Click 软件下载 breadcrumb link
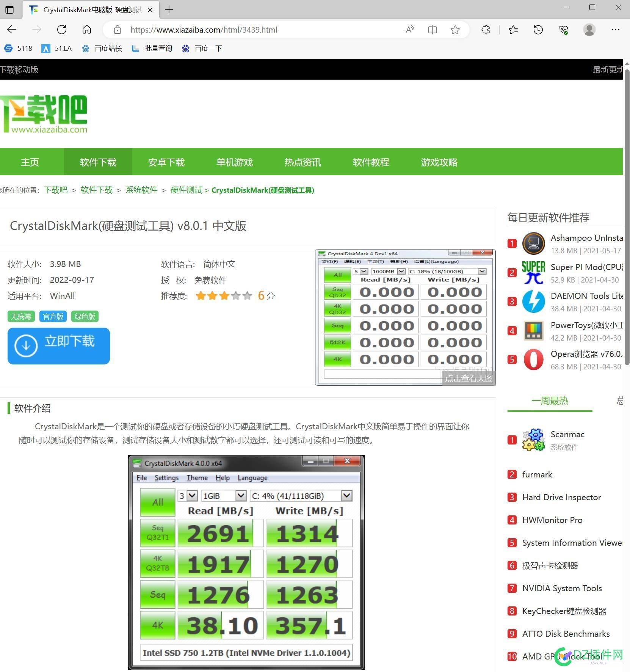The height and width of the screenshot is (672, 630). (97, 190)
